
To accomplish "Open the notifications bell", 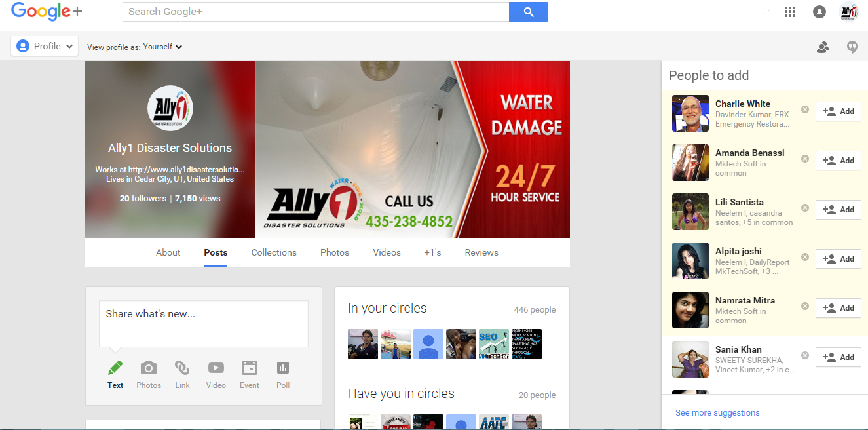I will (x=820, y=12).
